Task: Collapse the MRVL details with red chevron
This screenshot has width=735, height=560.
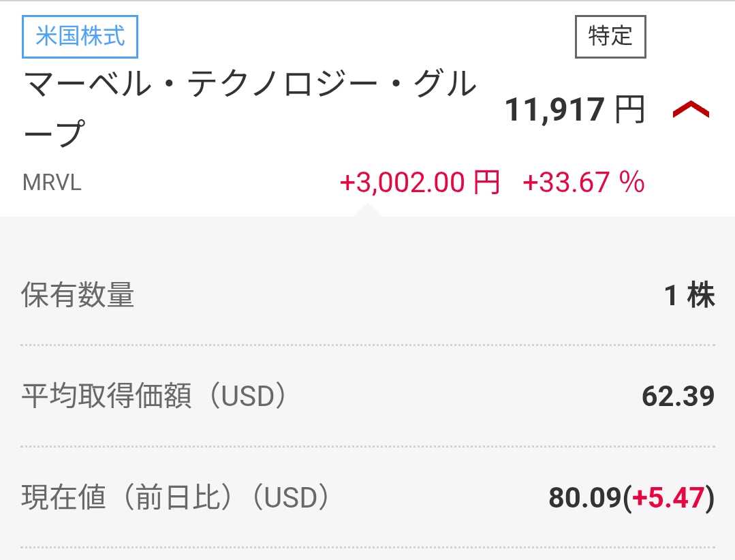Action: coord(691,110)
